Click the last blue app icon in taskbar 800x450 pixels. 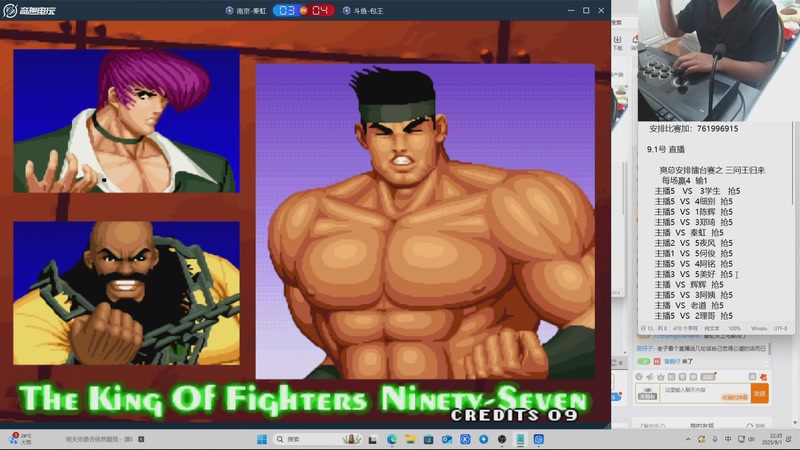(x=539, y=439)
